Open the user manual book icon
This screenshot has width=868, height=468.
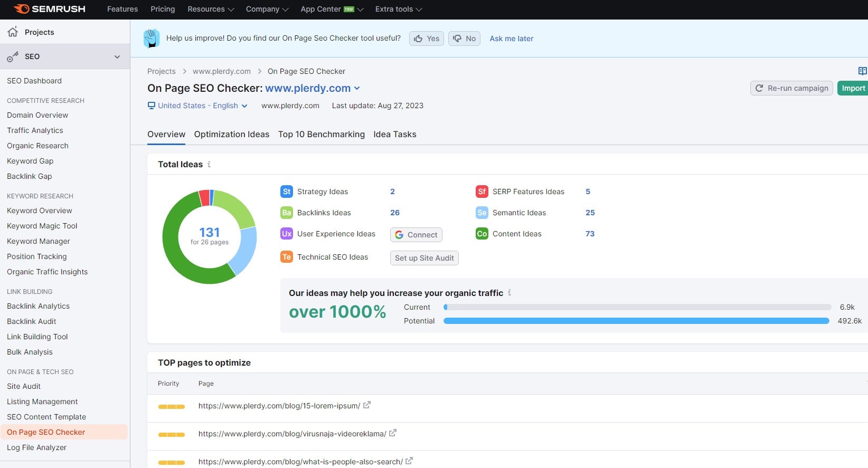pos(862,71)
